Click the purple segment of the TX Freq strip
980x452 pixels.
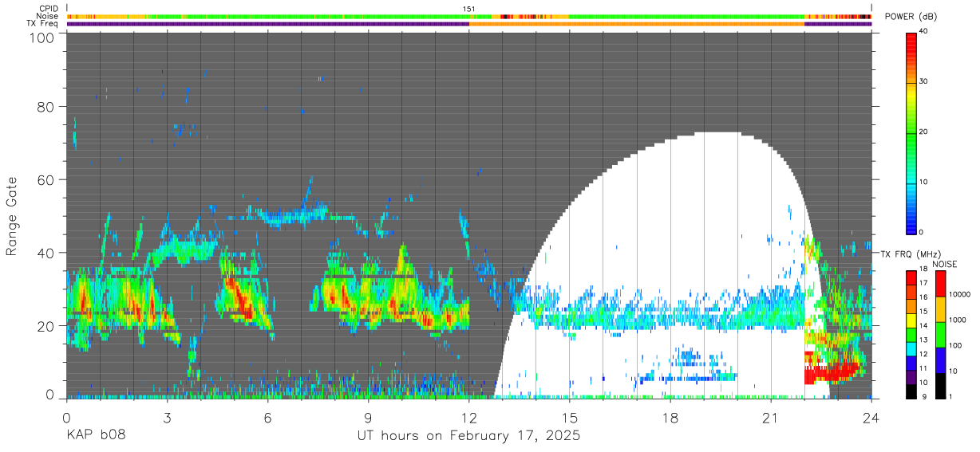(x=267, y=24)
